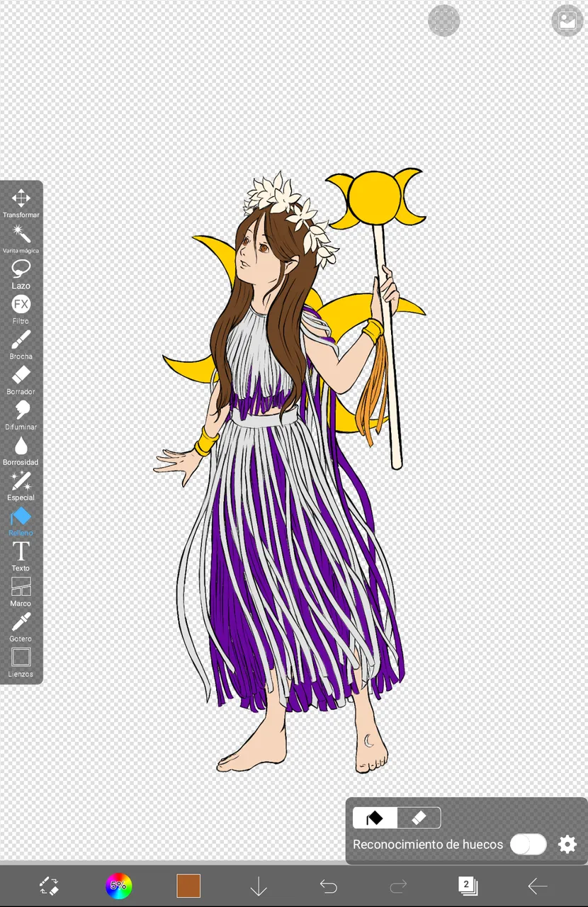
Task: Choose the Difuminar smudge tool
Action: click(21, 415)
